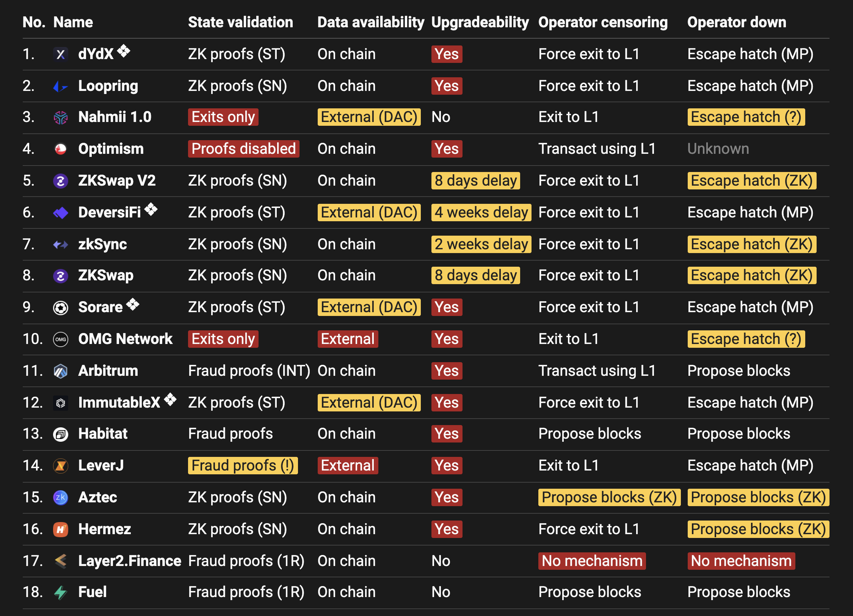
Task: Open the Layer2.Finance project link
Action: (130, 561)
